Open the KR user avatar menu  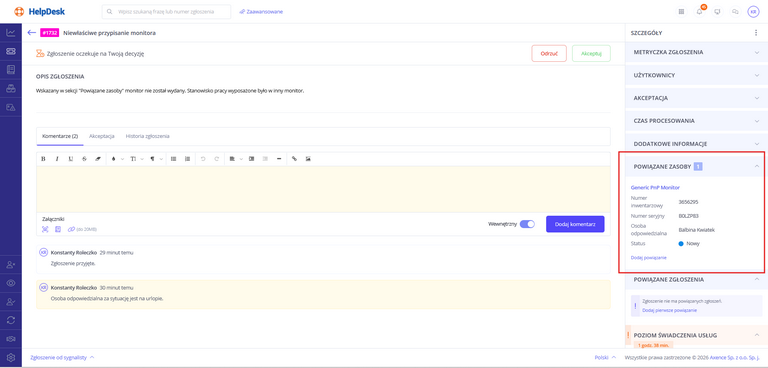(753, 11)
